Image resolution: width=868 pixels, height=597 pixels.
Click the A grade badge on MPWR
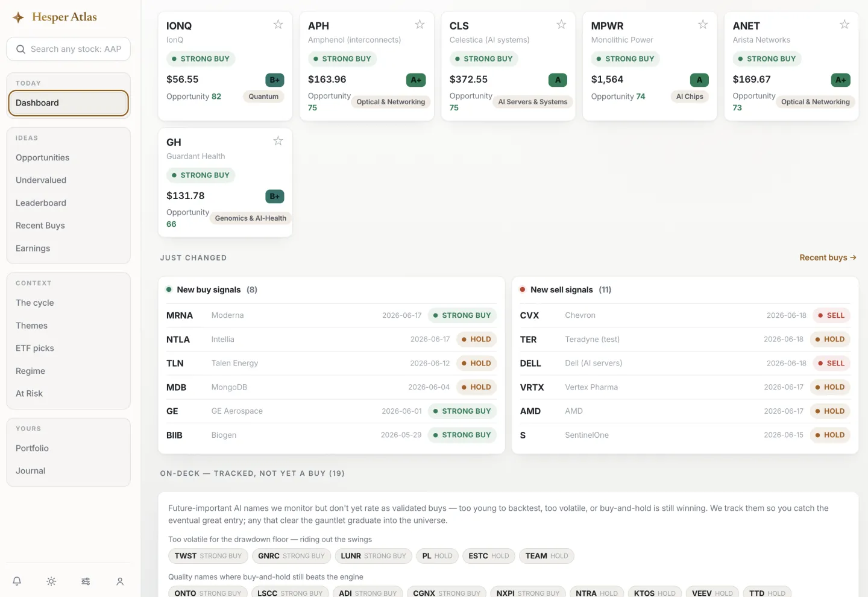click(699, 80)
